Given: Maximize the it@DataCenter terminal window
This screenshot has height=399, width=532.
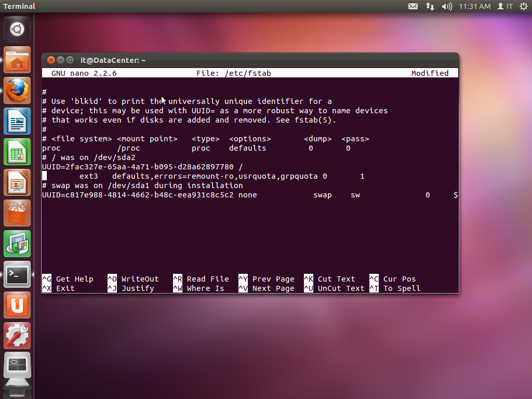Looking at the screenshot, I should pos(70,60).
